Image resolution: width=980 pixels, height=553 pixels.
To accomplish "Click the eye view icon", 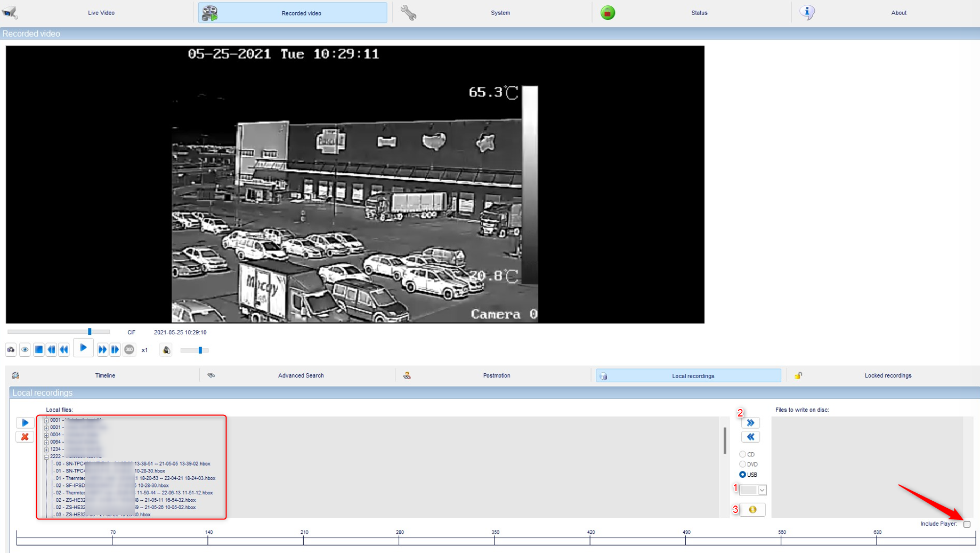I will coord(25,350).
